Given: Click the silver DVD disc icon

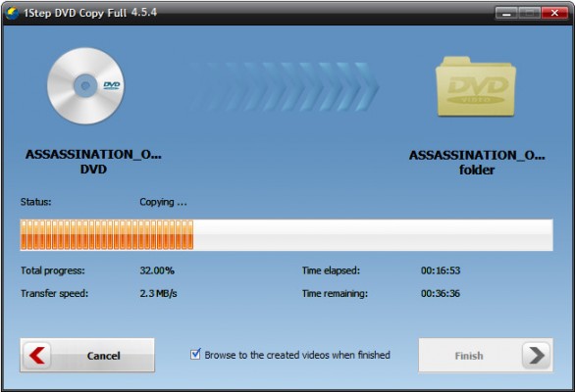Looking at the screenshot, I should [x=85, y=85].
